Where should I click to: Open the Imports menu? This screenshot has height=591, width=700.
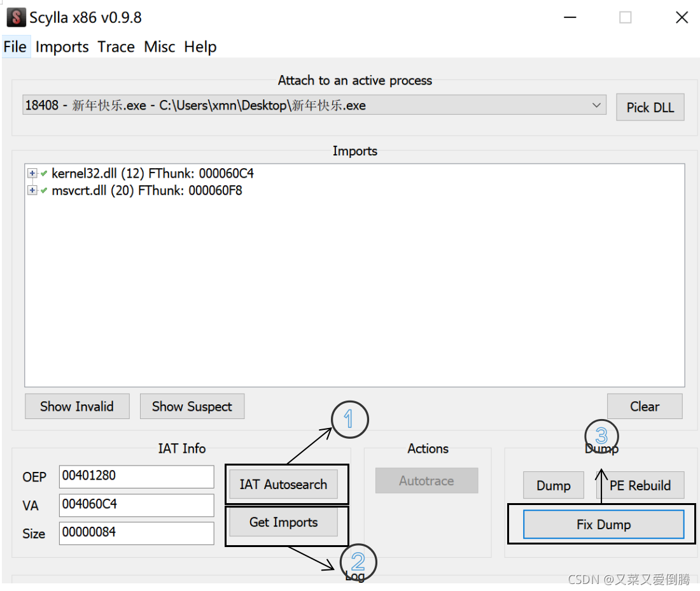pos(62,47)
